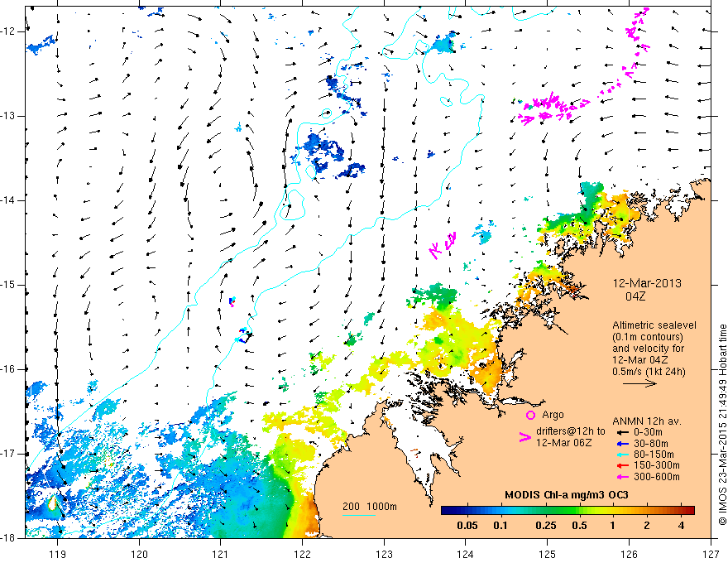Viewport: 728px width, 563px height.
Task: Click the "0.5m/s (1kt 24h)" text
Action: (649, 371)
